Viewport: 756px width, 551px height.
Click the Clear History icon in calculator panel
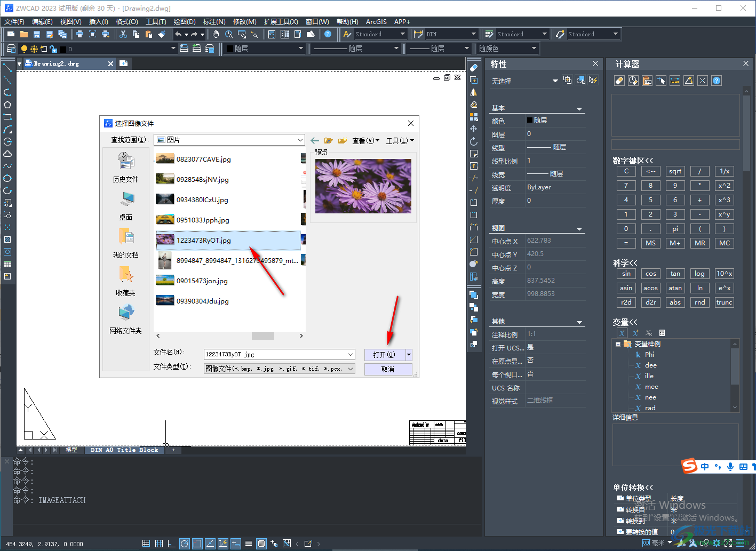click(633, 81)
